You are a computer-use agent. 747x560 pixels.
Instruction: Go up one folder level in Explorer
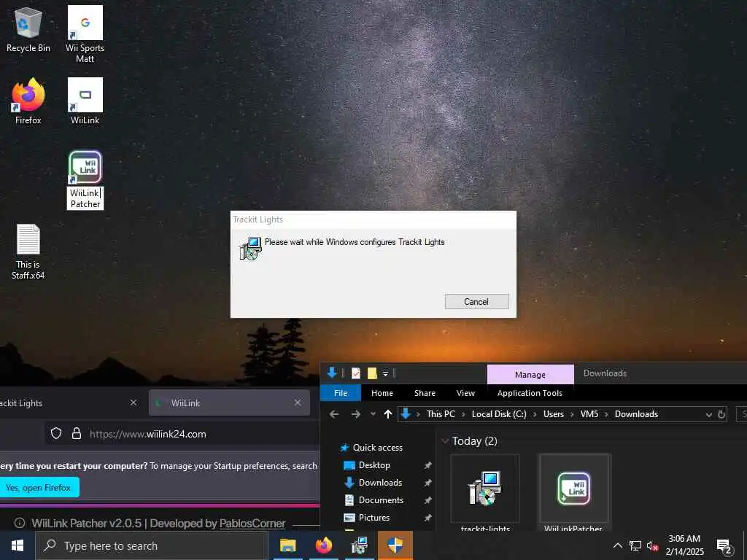(388, 414)
